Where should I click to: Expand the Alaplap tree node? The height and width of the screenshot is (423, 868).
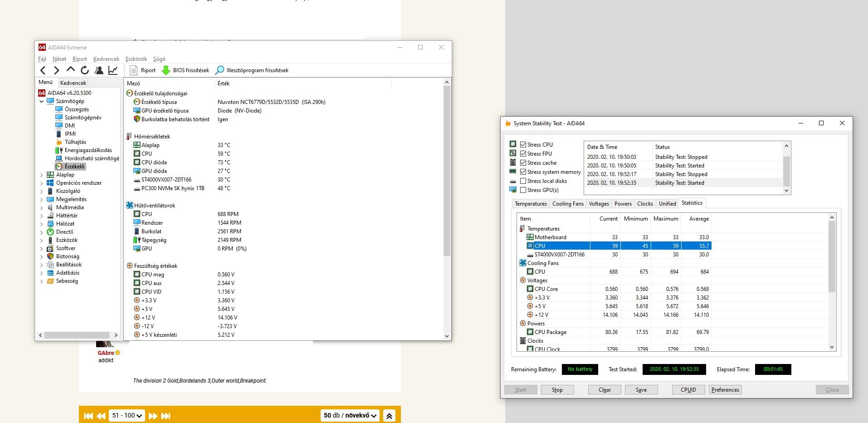pos(42,175)
